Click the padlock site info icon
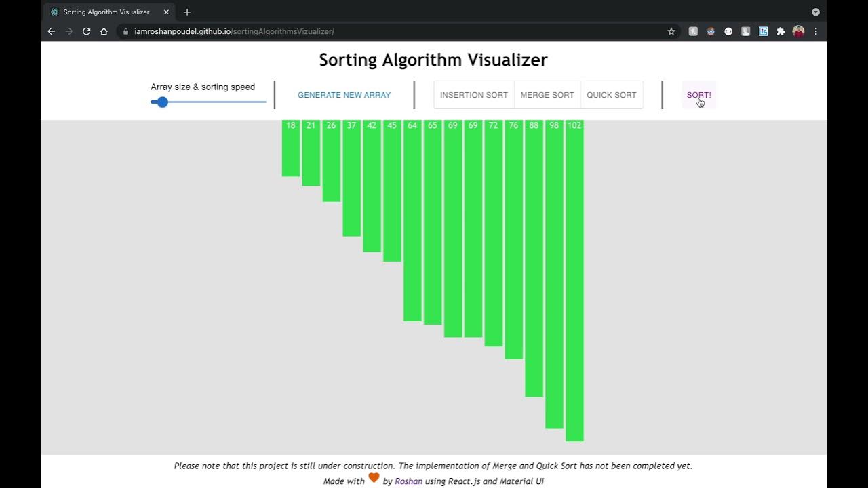 [125, 31]
